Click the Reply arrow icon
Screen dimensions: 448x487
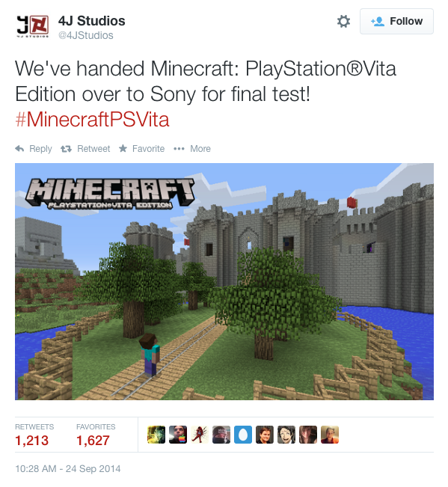(19, 149)
